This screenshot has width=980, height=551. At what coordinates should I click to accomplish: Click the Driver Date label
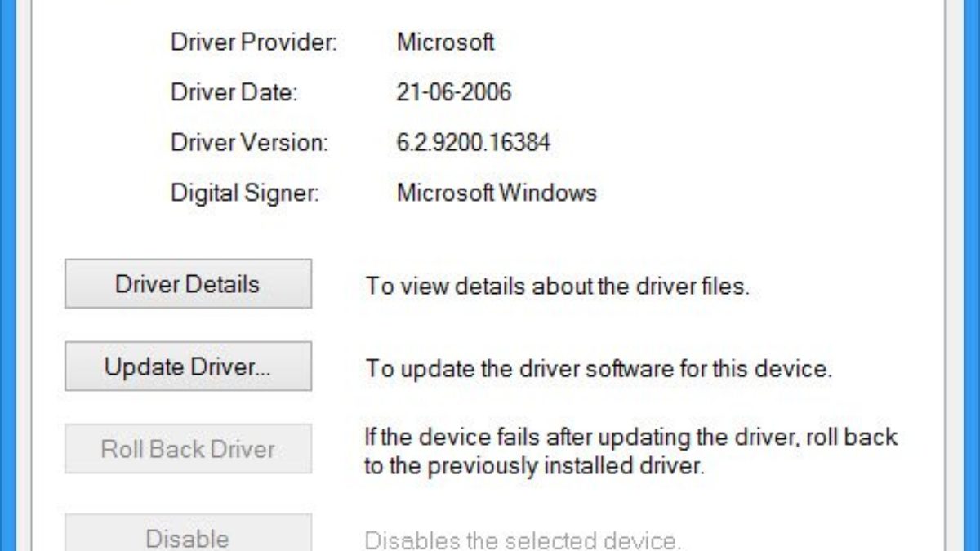(234, 92)
